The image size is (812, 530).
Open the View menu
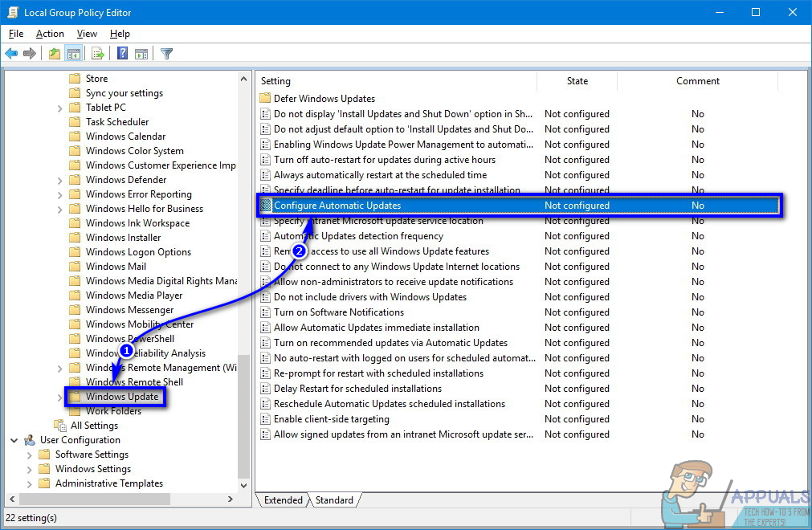click(87, 34)
